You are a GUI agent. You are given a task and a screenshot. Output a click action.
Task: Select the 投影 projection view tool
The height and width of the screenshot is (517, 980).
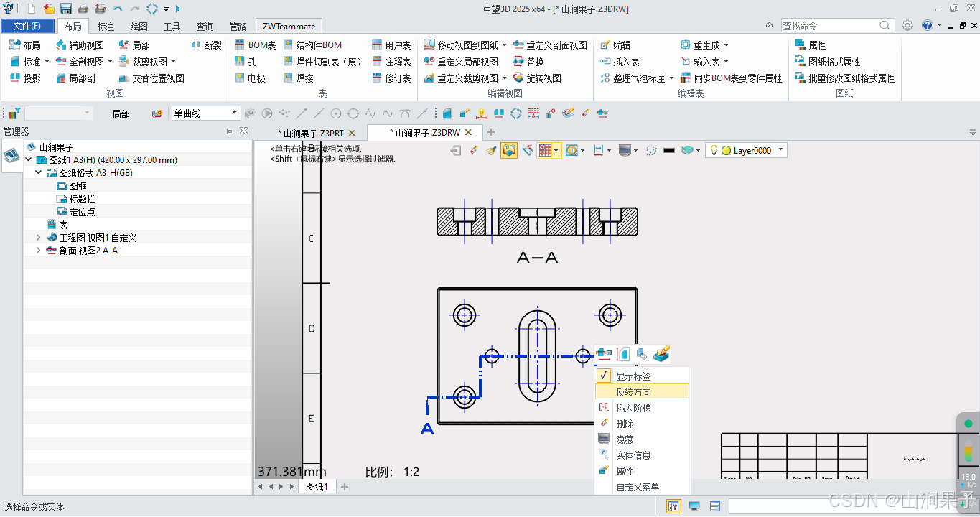tap(25, 78)
